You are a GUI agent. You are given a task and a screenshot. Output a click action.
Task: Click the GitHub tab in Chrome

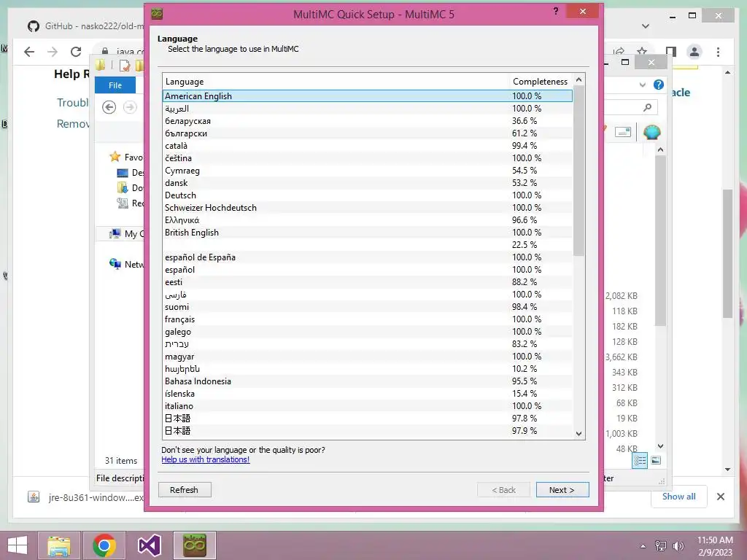tap(86, 26)
